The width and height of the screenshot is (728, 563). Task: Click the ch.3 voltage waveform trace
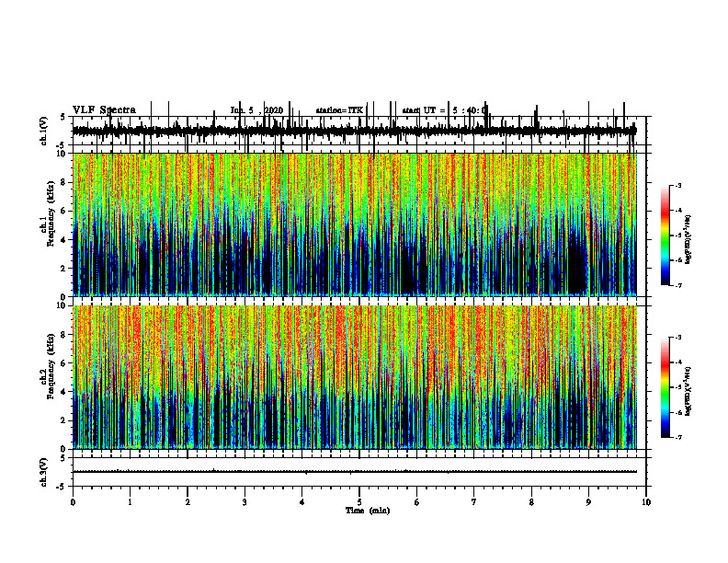tap(354, 472)
